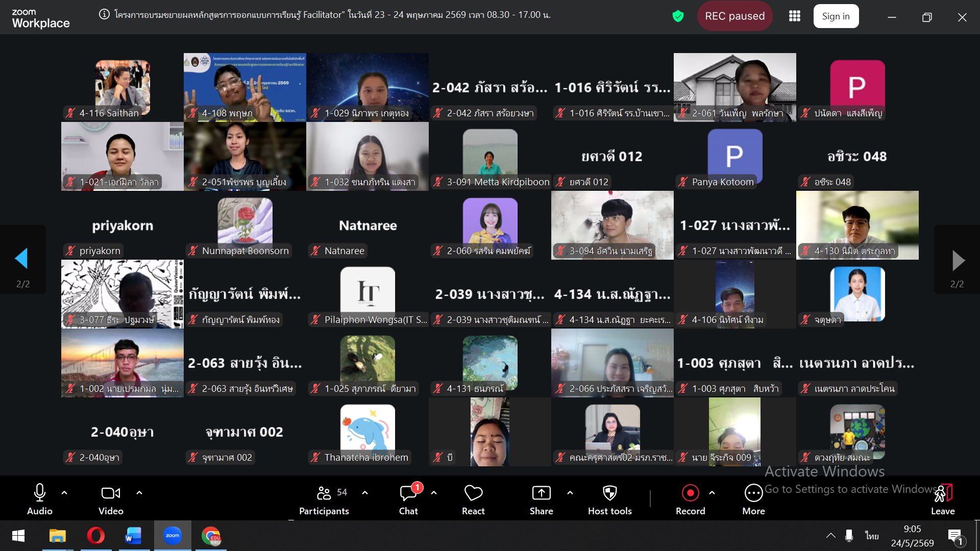Click muted mic icon for 3-091 Metta Kirdpiboon
The width and height of the screenshot is (980, 551).
[438, 182]
